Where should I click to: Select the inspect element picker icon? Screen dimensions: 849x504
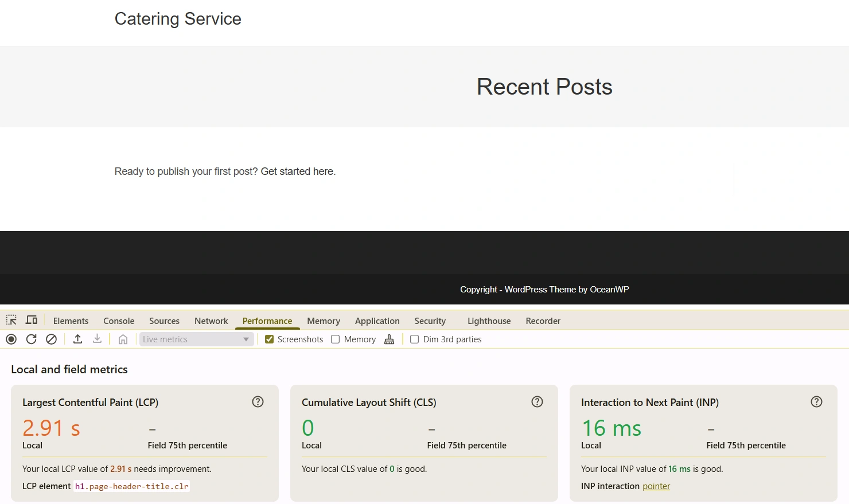click(11, 320)
